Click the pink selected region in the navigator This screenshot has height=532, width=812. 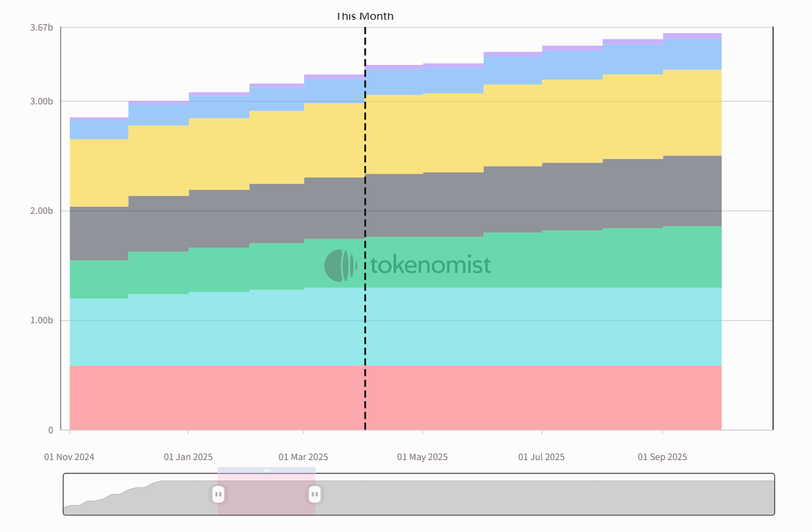(266, 494)
